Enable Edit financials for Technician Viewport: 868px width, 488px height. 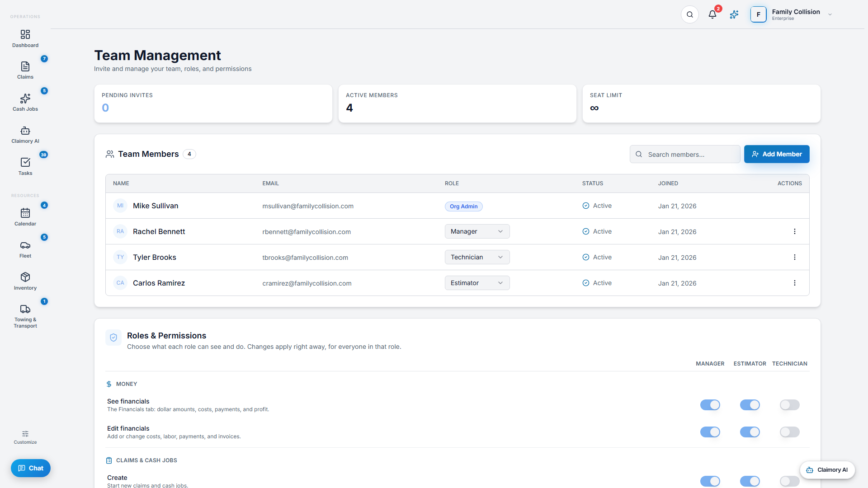click(790, 432)
